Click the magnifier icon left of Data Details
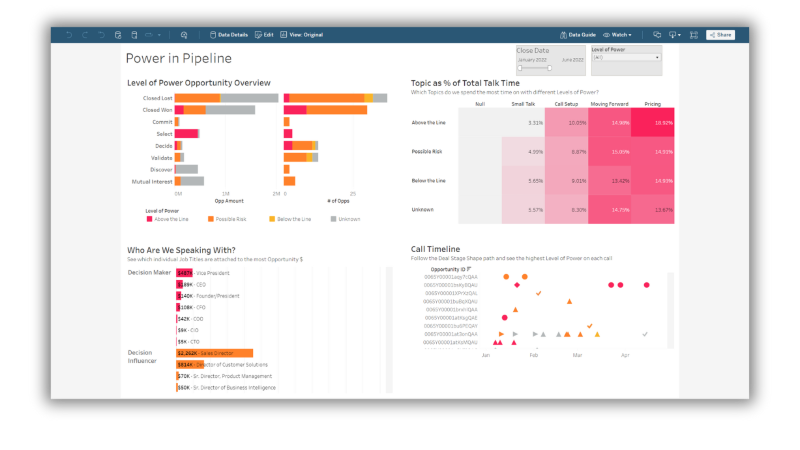The image size is (800, 450). click(184, 35)
